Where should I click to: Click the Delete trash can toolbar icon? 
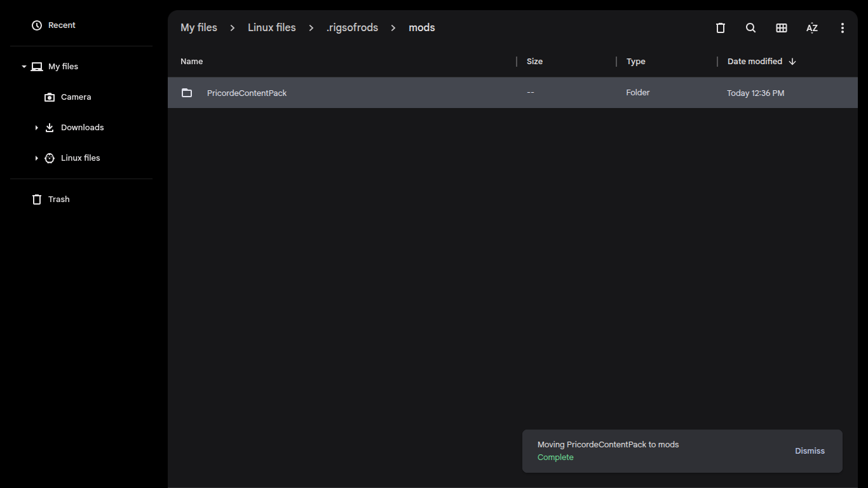point(720,28)
